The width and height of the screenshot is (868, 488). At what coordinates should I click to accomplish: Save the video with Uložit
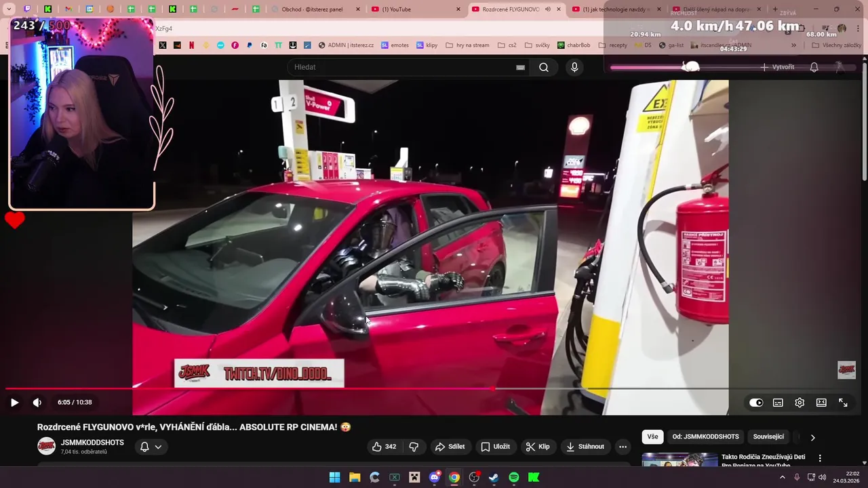point(495,447)
